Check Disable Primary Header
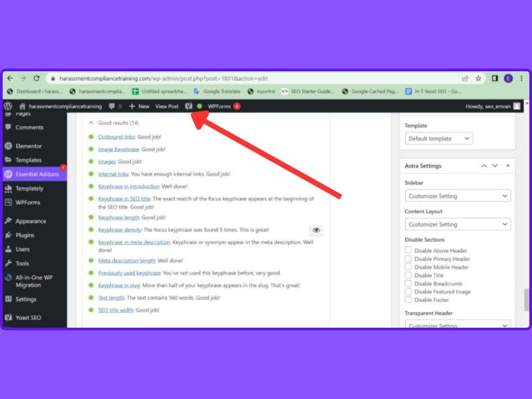The height and width of the screenshot is (399, 532). pyautogui.click(x=408, y=259)
